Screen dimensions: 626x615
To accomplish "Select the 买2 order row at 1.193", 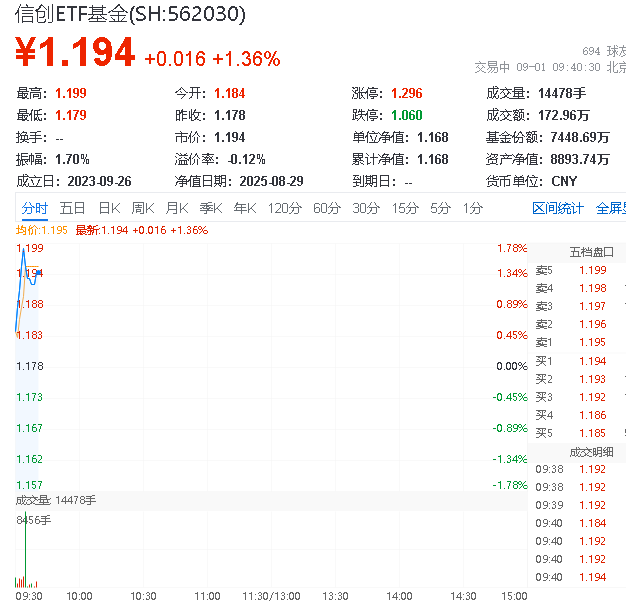I will pyautogui.click(x=578, y=379).
